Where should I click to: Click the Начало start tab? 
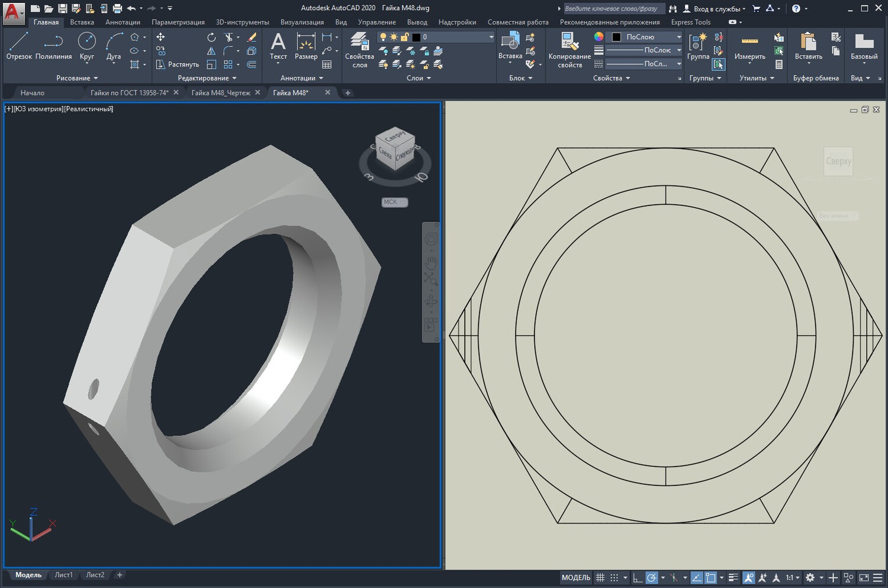tap(33, 92)
